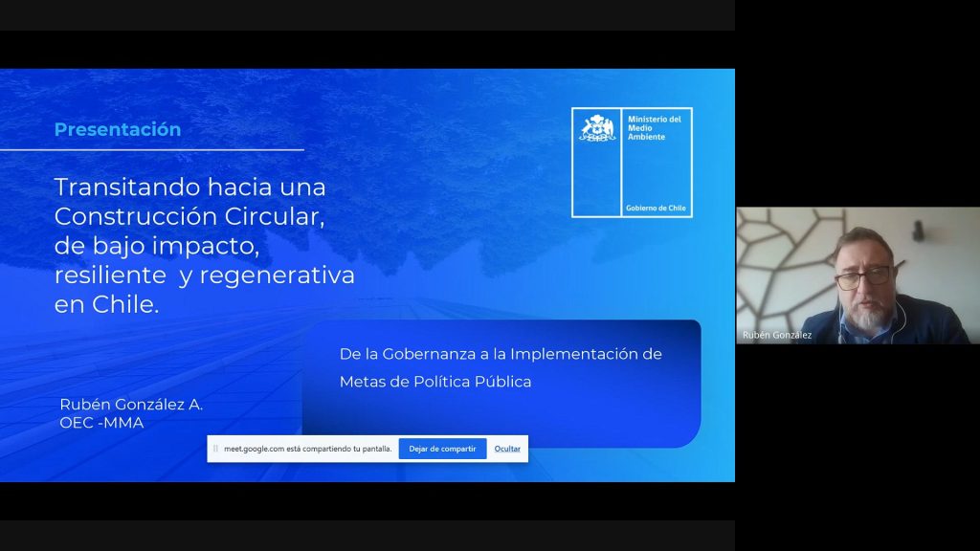This screenshot has width=980, height=551.
Task: Click 'De la Gobernanza a la Implementación de' text
Action: tap(501, 354)
